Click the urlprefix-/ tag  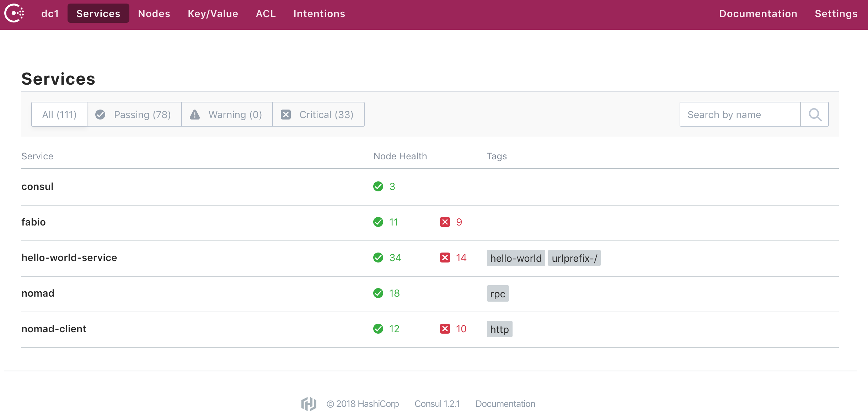[x=574, y=258]
